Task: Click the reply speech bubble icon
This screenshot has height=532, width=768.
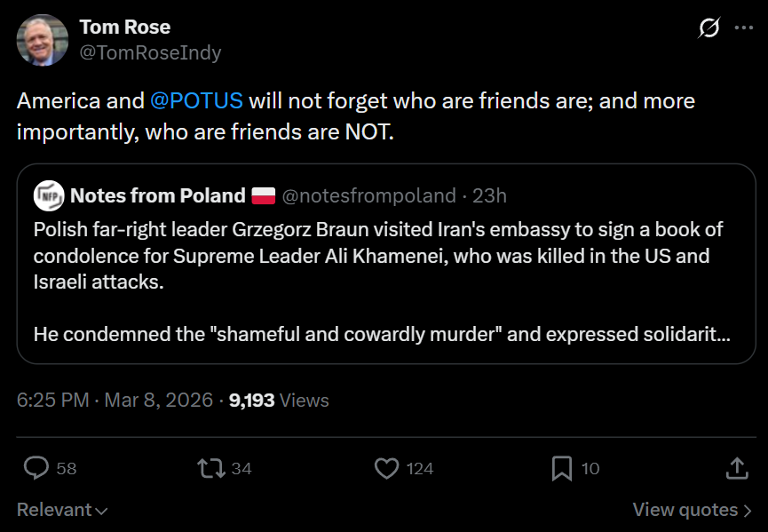Action: [36, 468]
